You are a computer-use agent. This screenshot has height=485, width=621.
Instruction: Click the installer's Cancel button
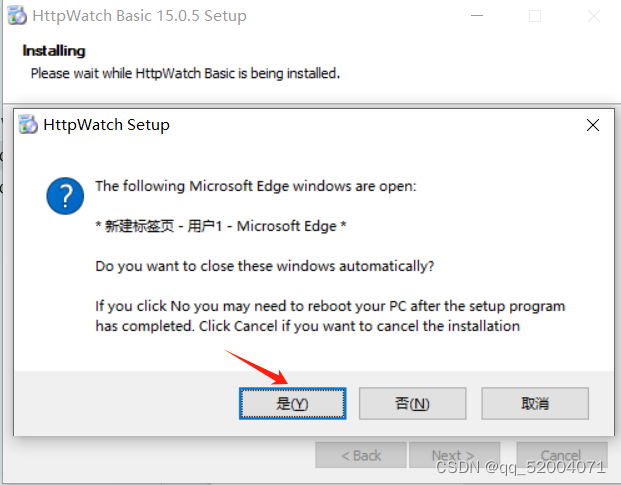562,455
